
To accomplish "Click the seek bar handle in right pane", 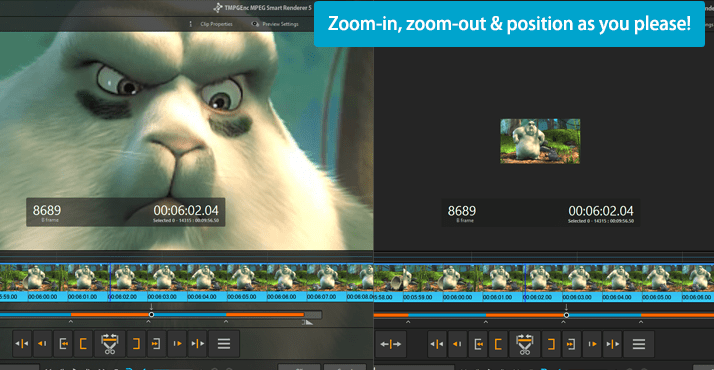I will coord(566,315).
